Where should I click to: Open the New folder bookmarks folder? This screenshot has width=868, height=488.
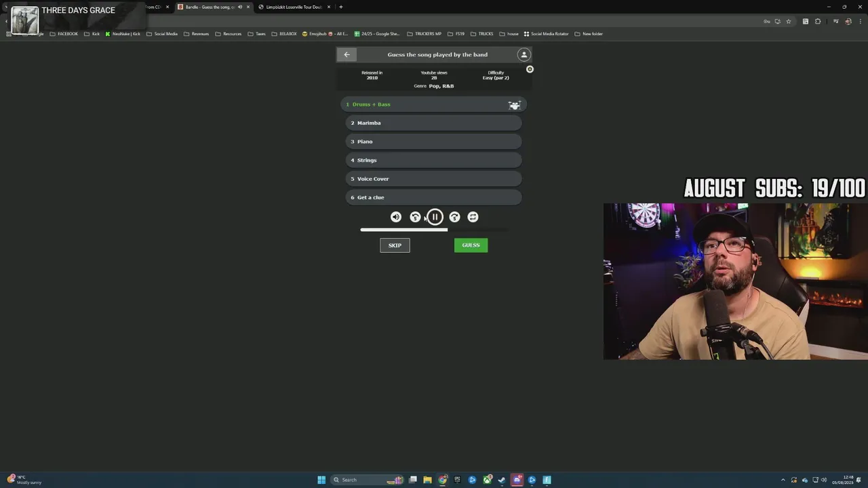tap(589, 34)
